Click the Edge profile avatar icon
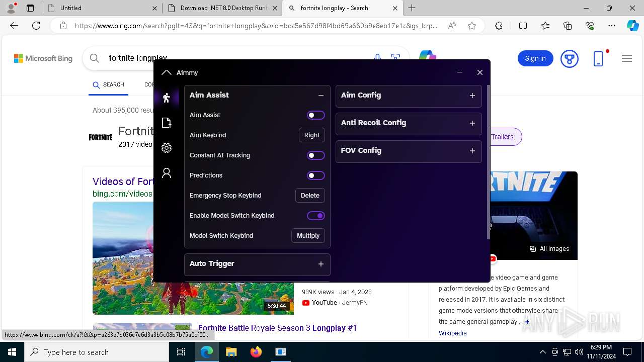The image size is (644, 362). pyautogui.click(x=11, y=8)
